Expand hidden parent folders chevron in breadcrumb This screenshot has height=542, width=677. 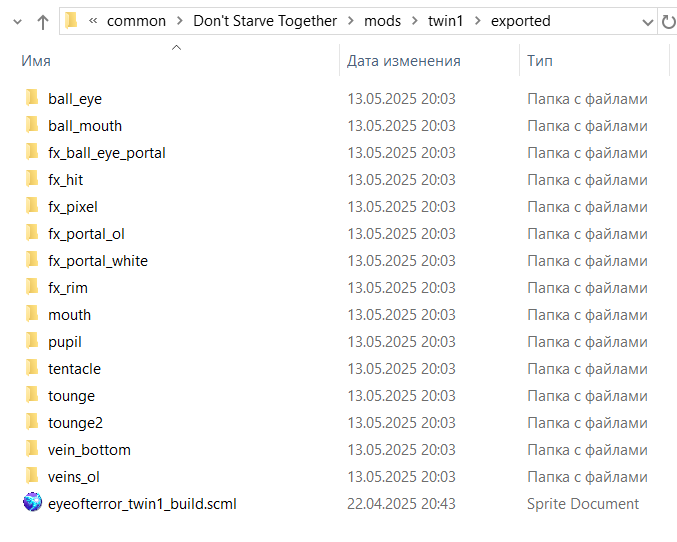pos(92,21)
